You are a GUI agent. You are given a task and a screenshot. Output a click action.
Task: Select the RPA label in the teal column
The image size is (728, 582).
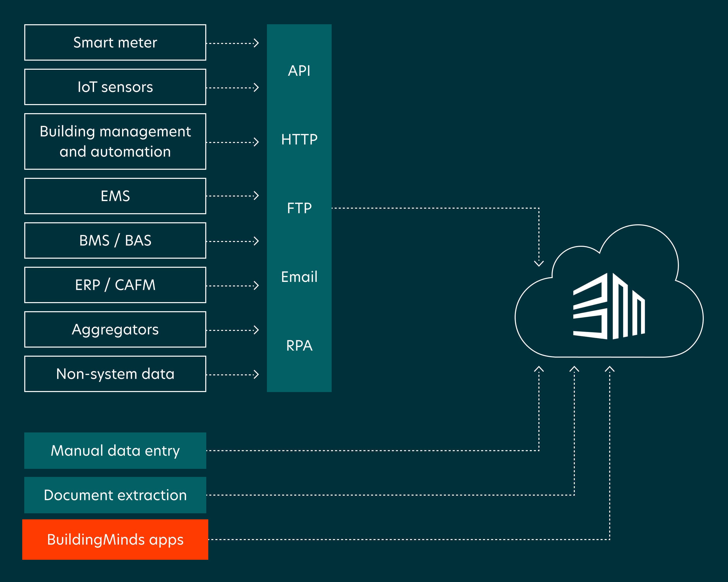click(x=299, y=346)
